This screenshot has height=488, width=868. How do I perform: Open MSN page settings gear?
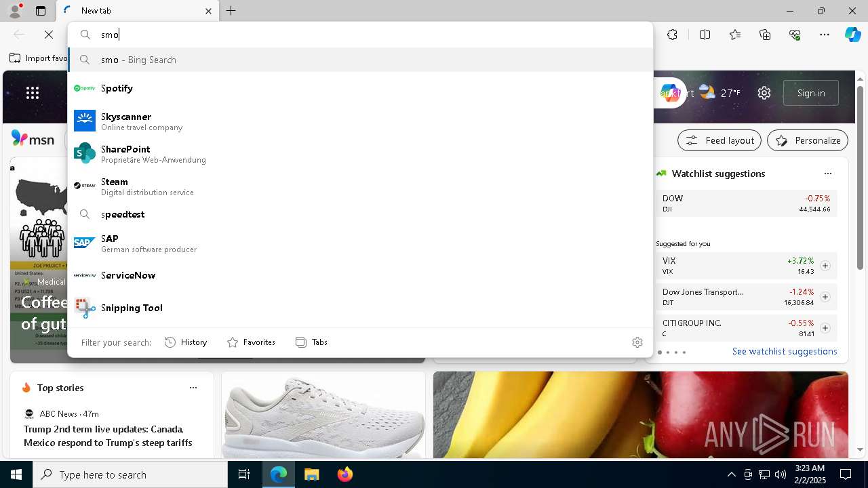[764, 93]
